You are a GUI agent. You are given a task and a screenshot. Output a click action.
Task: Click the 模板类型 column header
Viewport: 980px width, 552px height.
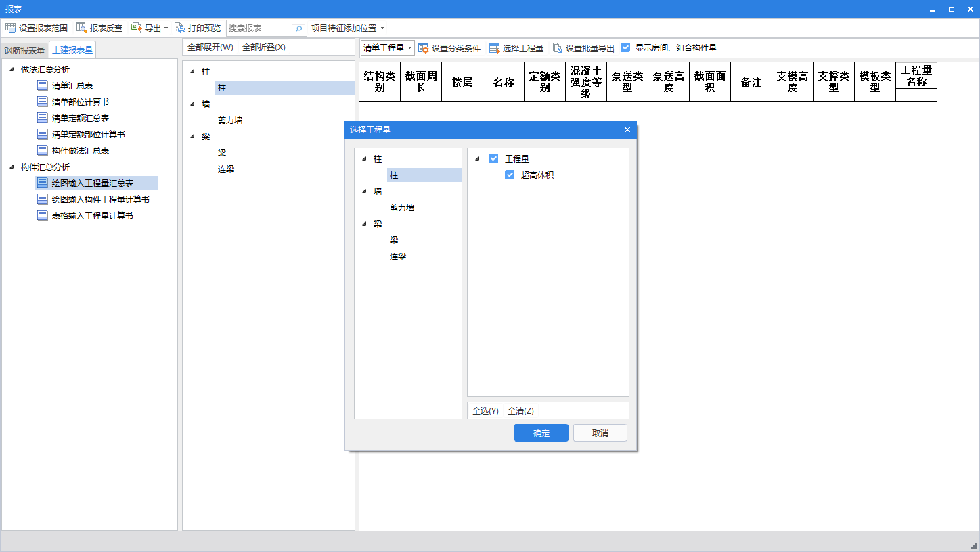tap(875, 82)
